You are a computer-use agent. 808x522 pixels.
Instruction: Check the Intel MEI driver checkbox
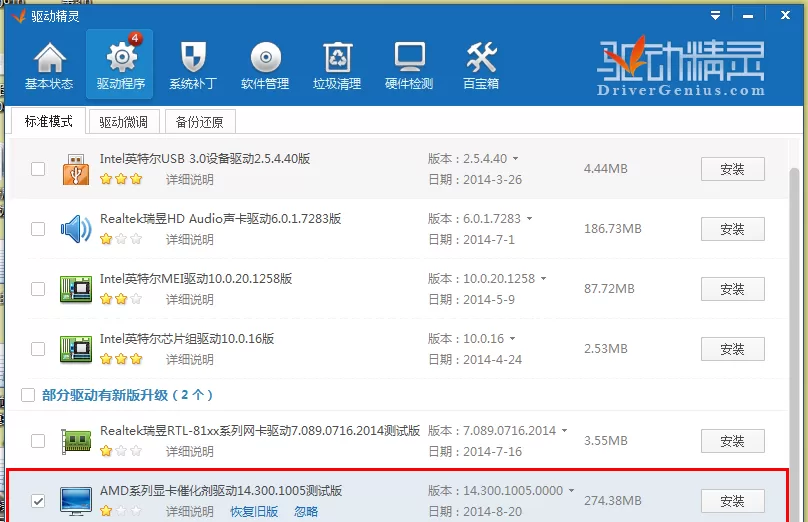tap(38, 289)
